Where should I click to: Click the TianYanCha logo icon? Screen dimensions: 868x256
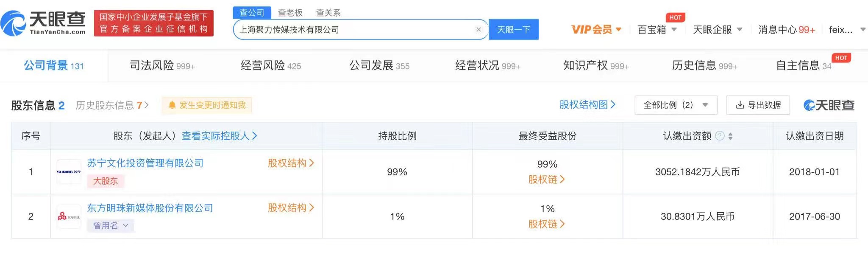click(x=14, y=23)
